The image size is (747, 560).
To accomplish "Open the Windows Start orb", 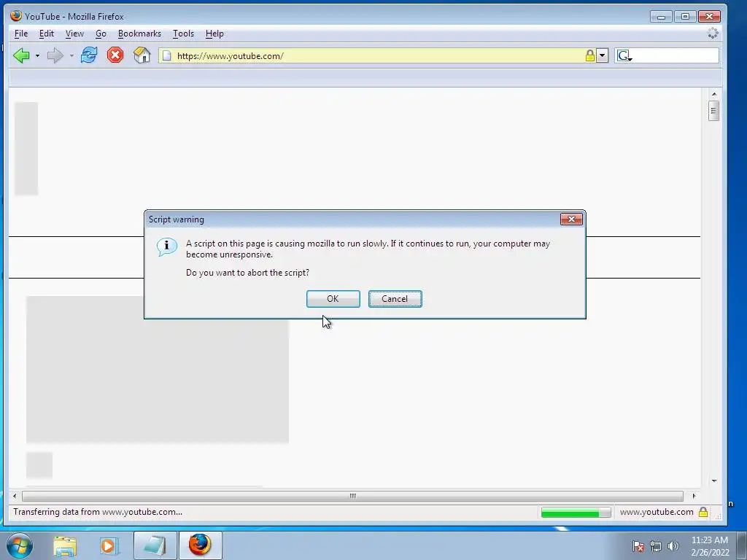I will click(20, 545).
